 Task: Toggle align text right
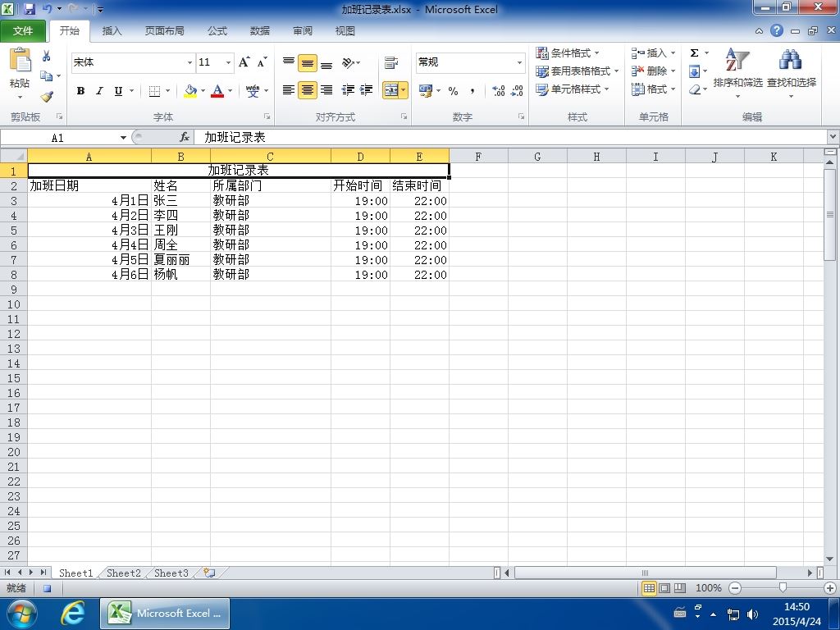(x=326, y=90)
